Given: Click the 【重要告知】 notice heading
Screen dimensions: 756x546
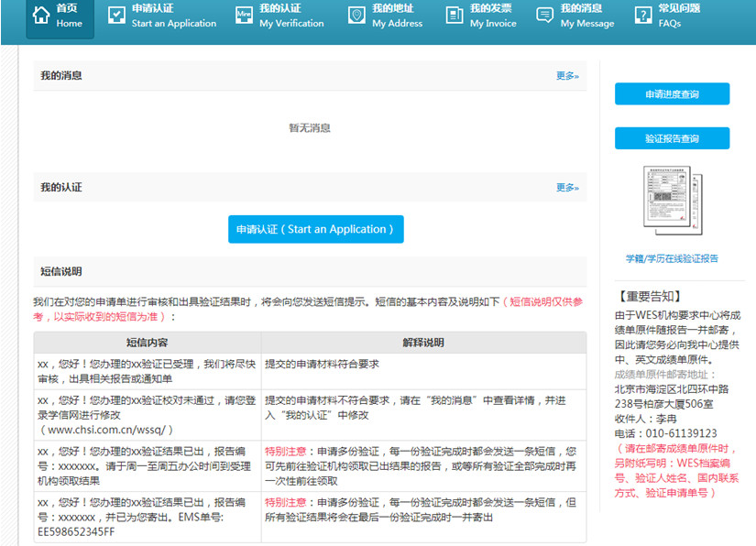Looking at the screenshot, I should pyautogui.click(x=650, y=297).
